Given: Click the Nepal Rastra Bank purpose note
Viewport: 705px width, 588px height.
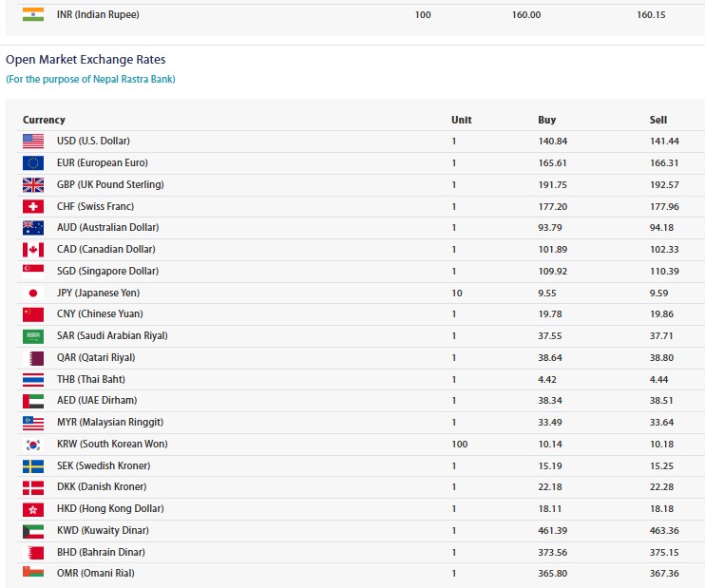Looking at the screenshot, I should (90, 80).
